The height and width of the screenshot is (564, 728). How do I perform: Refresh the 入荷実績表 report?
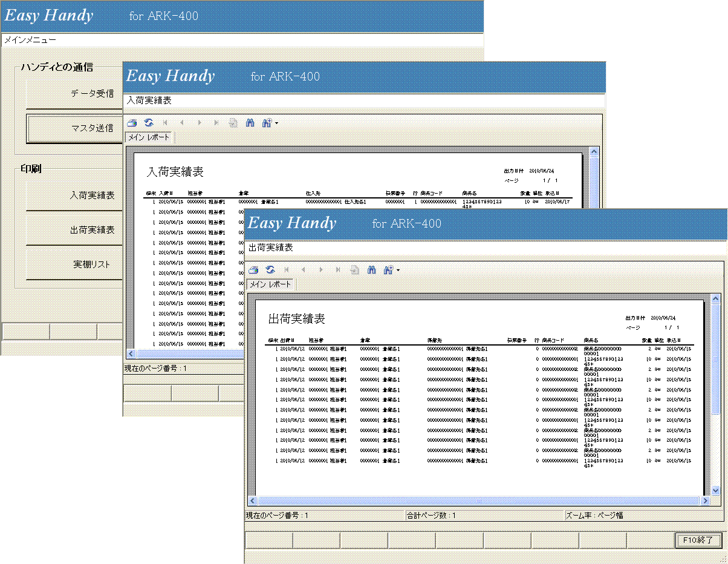[x=149, y=123]
